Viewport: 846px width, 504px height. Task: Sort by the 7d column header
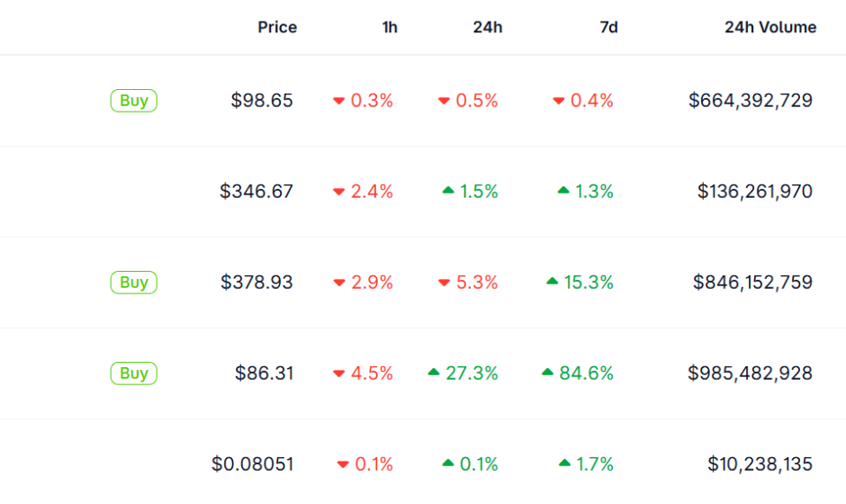point(608,27)
